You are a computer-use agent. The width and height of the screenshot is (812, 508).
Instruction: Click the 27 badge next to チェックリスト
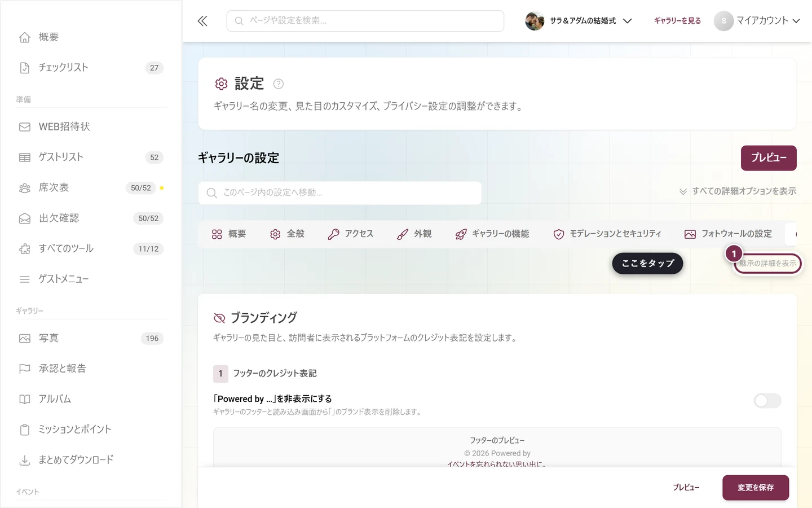(155, 68)
